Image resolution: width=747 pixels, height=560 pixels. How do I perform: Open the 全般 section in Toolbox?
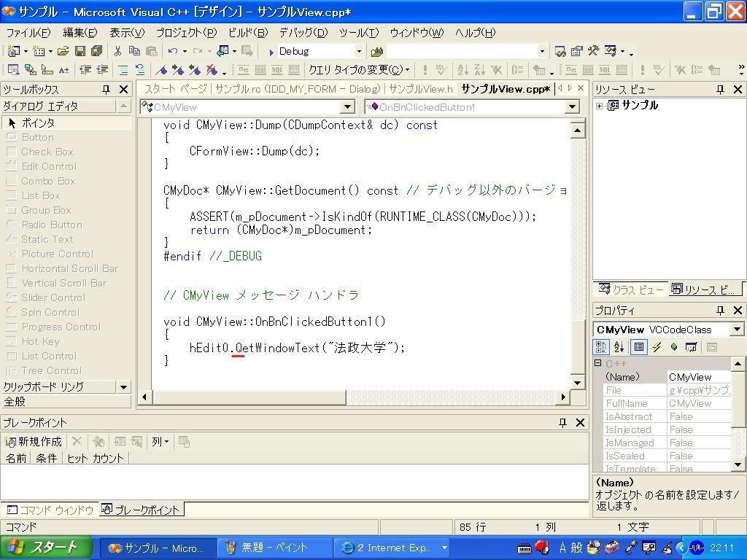pos(66,402)
